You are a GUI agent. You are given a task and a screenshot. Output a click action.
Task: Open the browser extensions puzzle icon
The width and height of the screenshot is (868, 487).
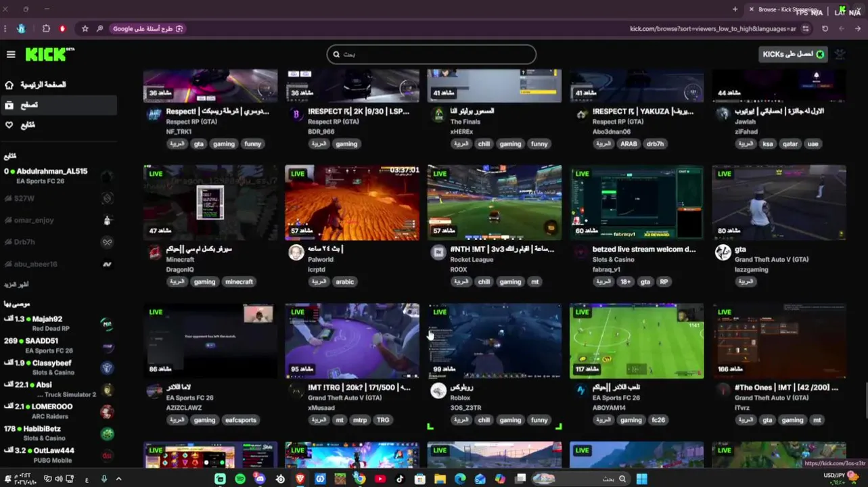click(x=46, y=28)
